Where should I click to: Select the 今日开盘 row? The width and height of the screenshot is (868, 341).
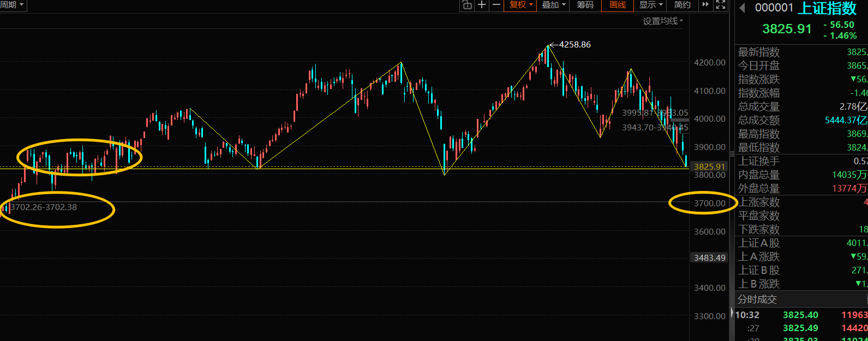tap(801, 65)
